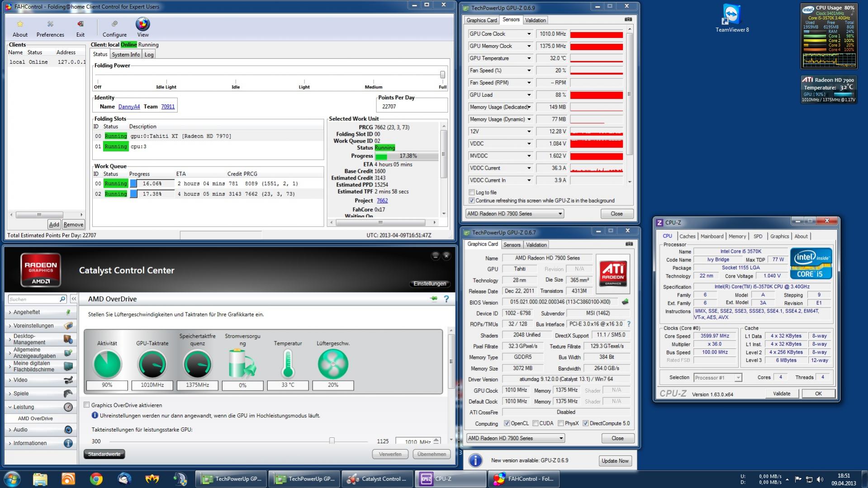Click Validate in CPU-Z

[782, 393]
